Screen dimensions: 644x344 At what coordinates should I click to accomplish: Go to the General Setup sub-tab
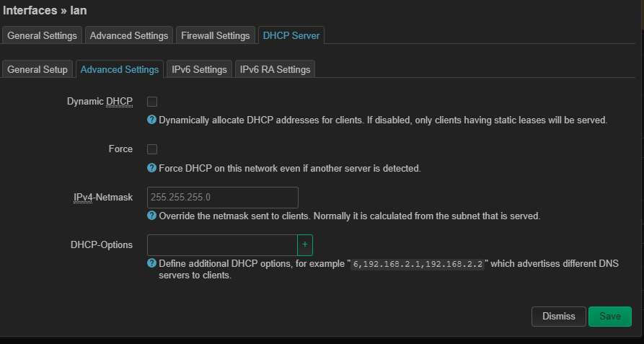38,69
